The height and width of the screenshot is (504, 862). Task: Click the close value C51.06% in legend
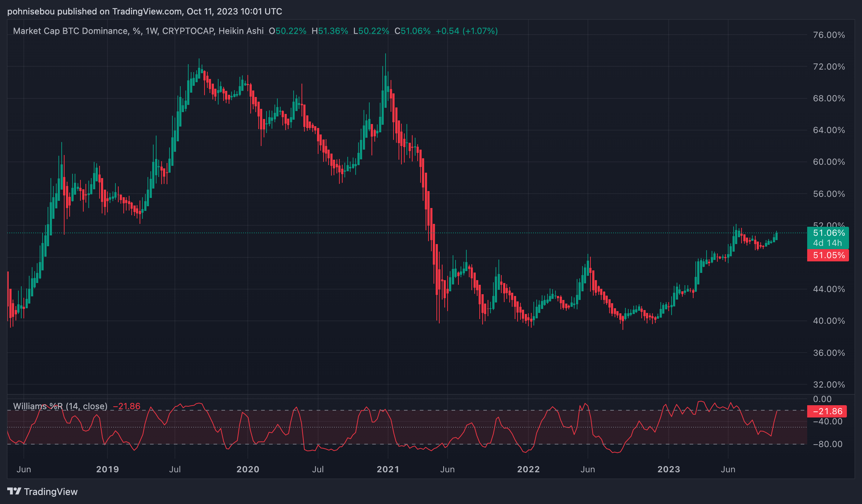pos(412,31)
